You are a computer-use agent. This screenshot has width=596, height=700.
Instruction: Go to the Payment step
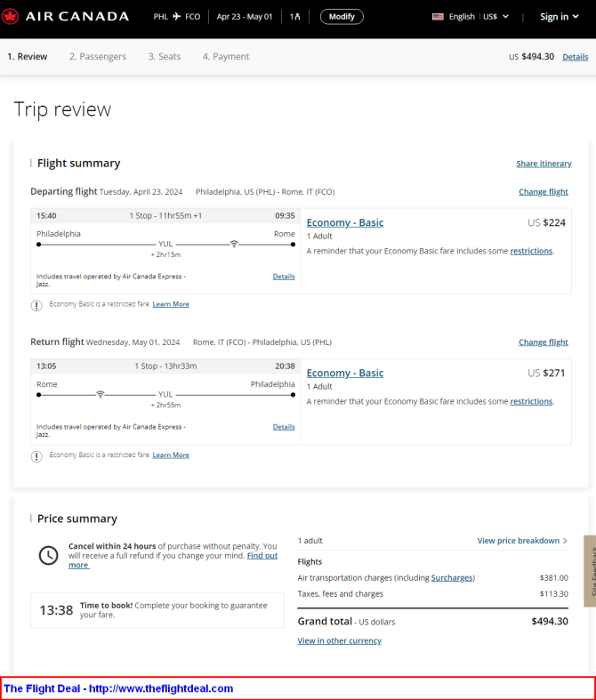click(x=226, y=57)
